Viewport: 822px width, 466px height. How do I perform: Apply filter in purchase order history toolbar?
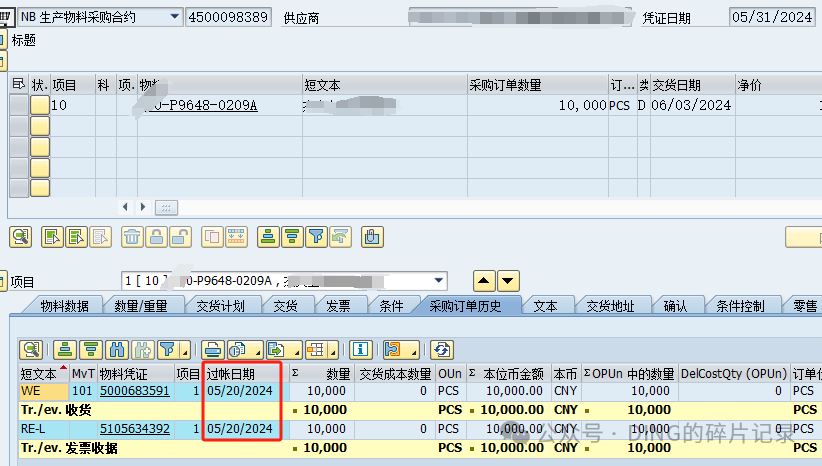click(x=167, y=350)
